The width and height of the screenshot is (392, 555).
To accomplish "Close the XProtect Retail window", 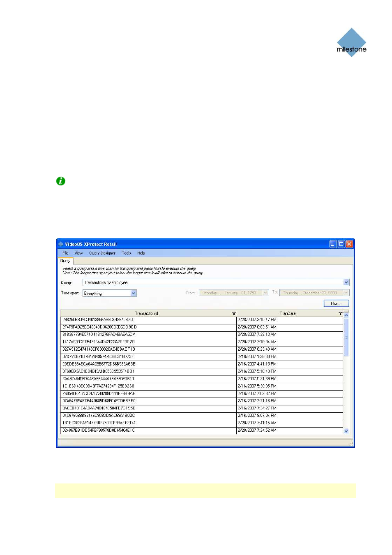I will click(349, 244).
